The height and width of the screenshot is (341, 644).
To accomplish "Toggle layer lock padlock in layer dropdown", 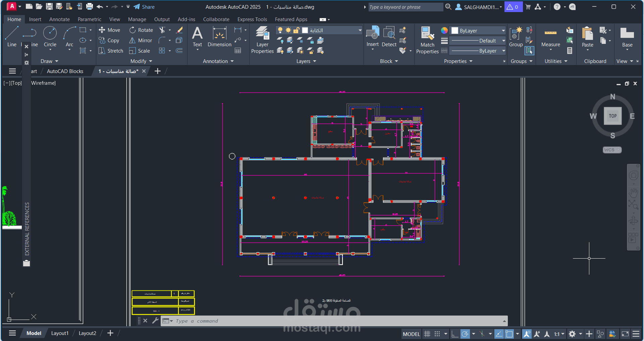I will click(x=297, y=30).
